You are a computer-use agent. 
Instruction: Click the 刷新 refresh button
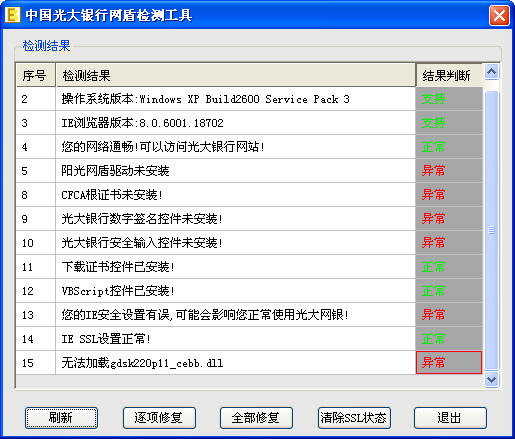coord(61,418)
